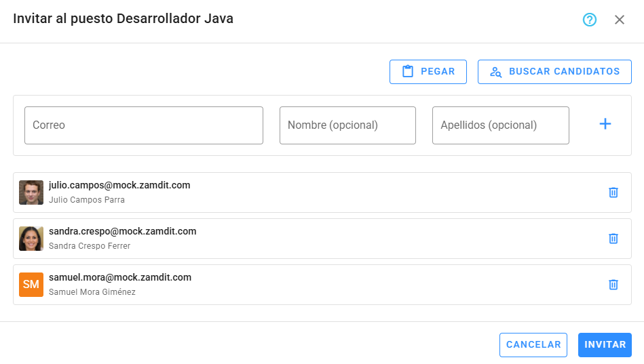Screen dimensions: 644x364
Task: Delete julio.campos from the invite list
Action: point(613,193)
